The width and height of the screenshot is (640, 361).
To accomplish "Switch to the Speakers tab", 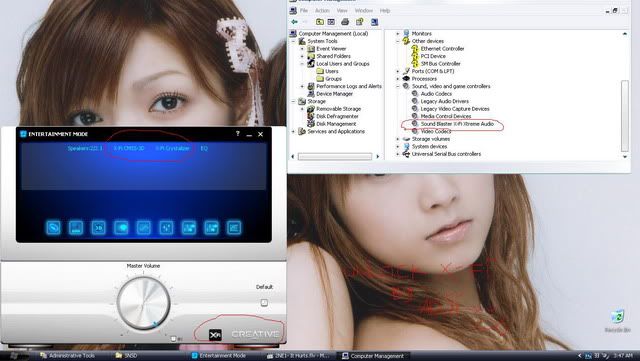I will [x=85, y=148].
